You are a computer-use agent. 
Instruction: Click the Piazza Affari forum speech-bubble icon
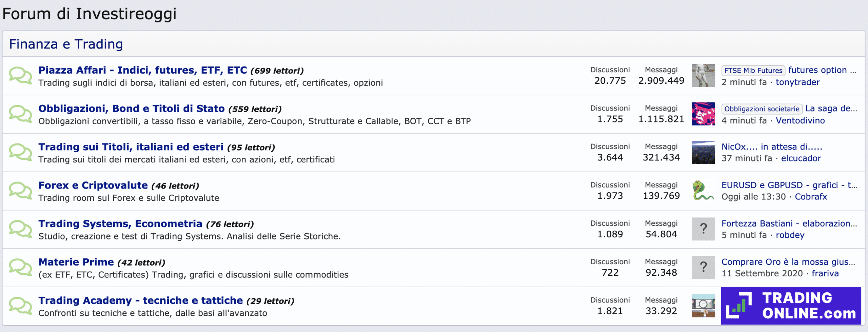click(20, 76)
